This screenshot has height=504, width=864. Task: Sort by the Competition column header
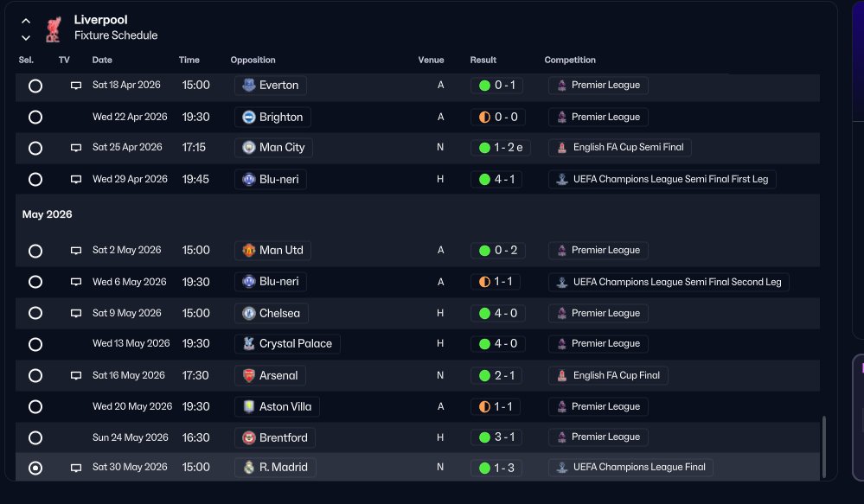(x=570, y=60)
